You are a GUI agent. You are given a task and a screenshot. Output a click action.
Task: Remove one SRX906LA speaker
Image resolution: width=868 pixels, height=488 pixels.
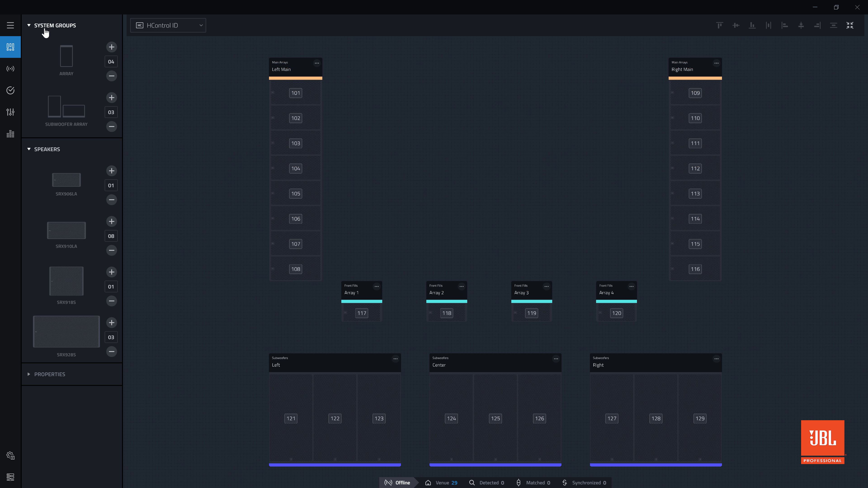click(x=111, y=200)
